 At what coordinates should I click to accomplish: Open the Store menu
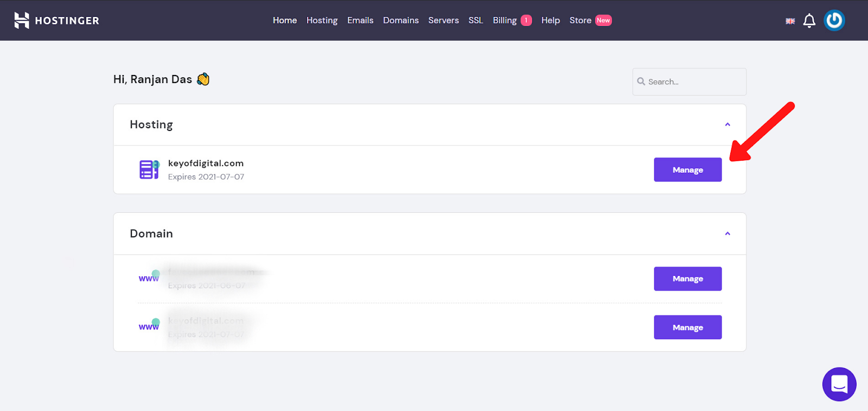tap(580, 20)
